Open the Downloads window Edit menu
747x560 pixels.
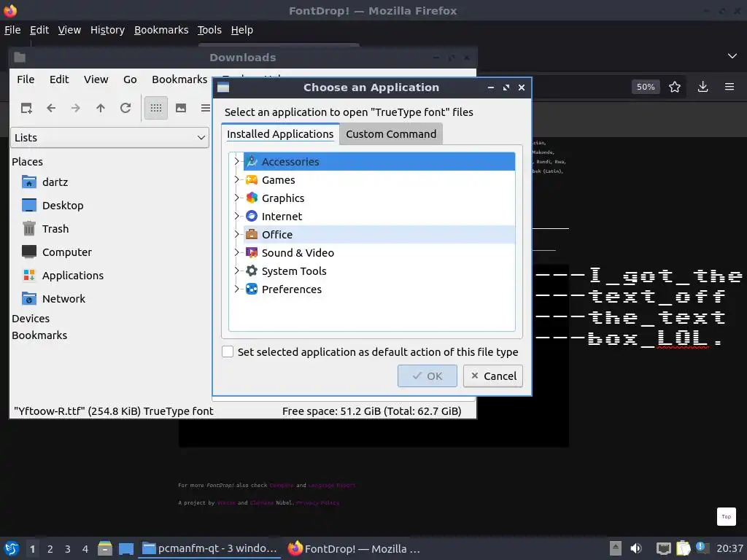tap(59, 79)
